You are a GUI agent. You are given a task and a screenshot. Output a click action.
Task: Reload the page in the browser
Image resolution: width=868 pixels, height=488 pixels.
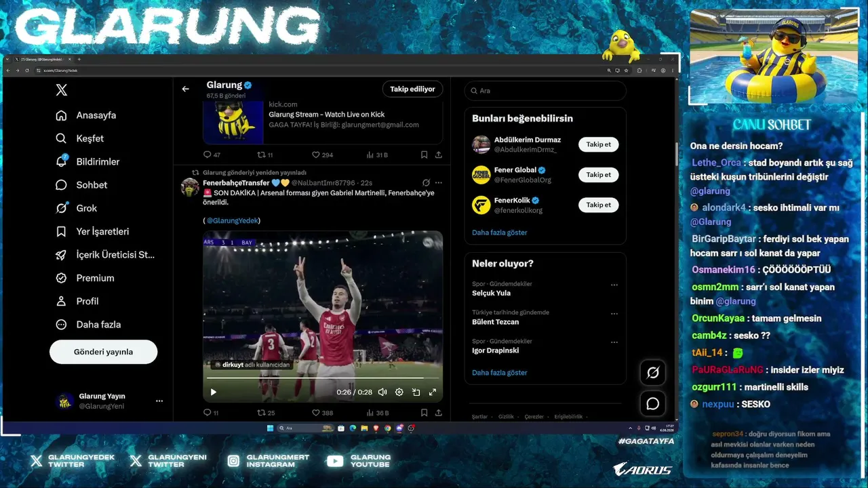click(27, 70)
